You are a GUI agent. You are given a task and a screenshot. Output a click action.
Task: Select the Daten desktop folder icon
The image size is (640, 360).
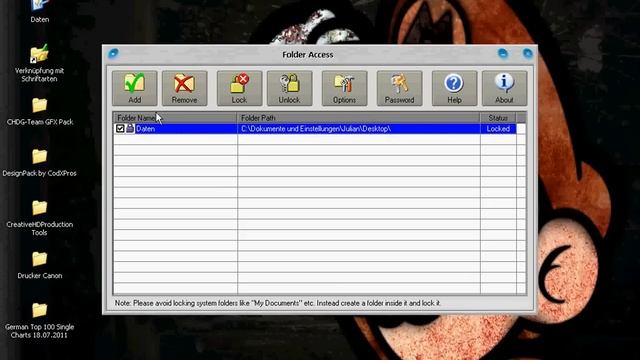(x=40, y=11)
